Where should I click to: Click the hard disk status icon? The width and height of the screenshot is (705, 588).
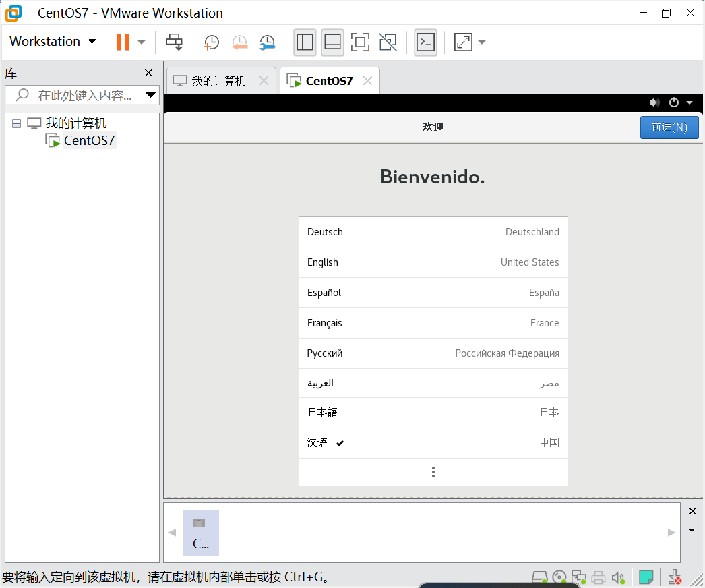coord(540,577)
